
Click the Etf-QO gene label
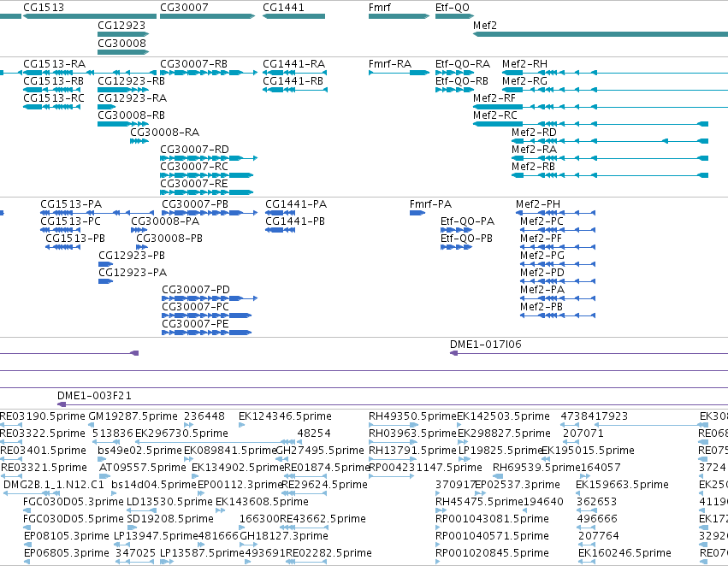pyautogui.click(x=453, y=8)
